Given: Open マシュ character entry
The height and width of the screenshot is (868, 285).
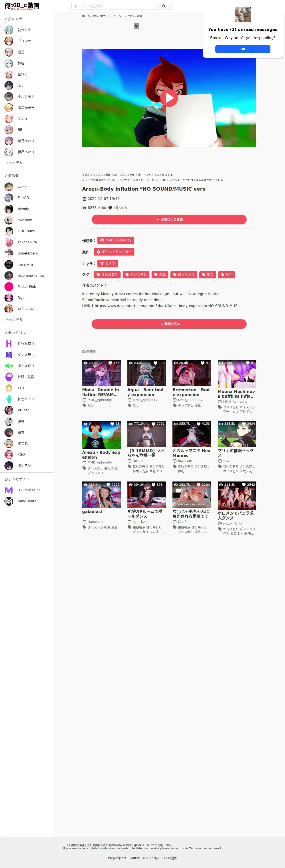Looking at the screenshot, I should (27, 119).
